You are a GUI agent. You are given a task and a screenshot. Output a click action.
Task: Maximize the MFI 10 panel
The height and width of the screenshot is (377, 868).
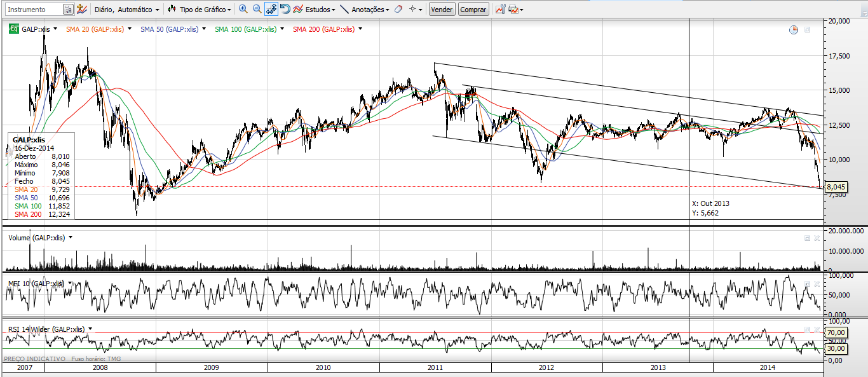pos(807,284)
